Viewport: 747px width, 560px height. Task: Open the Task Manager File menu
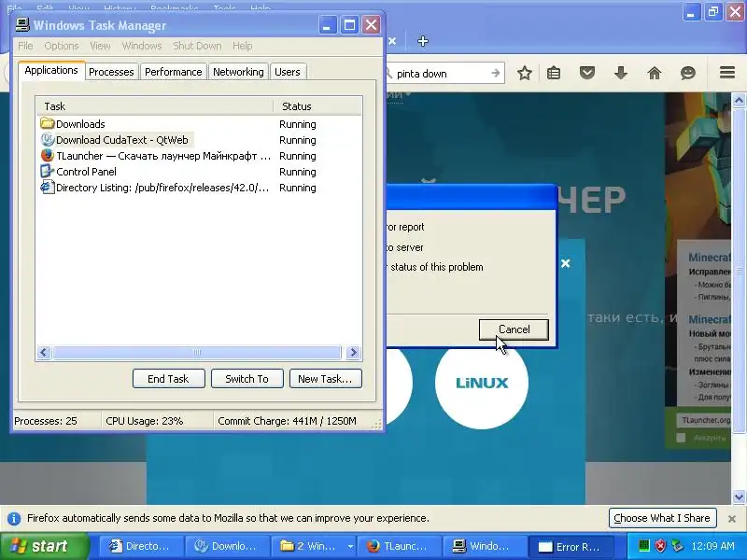25,46
